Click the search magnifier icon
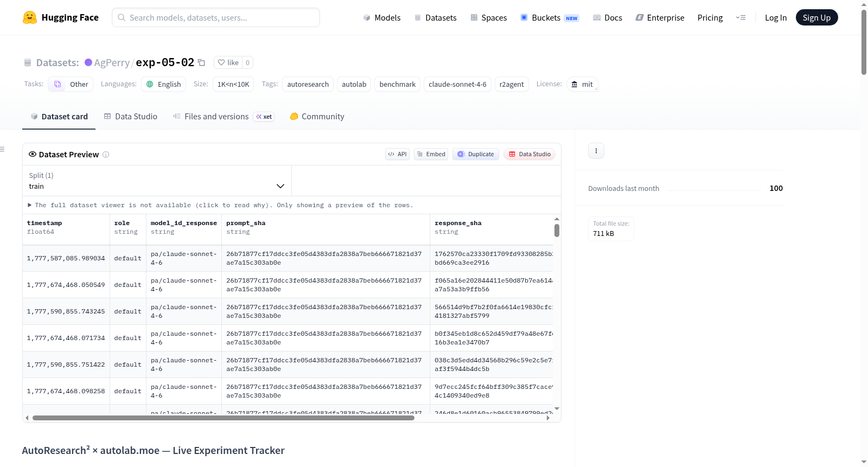868x467 pixels. click(122, 17)
